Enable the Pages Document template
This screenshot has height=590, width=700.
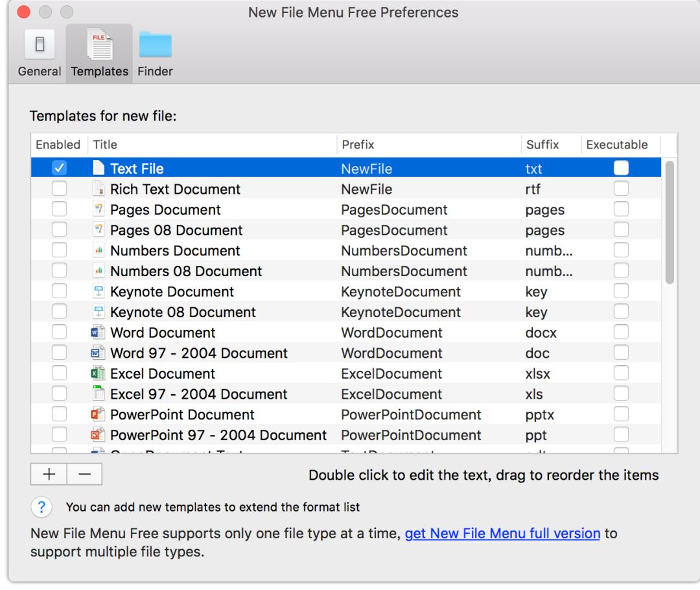click(59, 209)
